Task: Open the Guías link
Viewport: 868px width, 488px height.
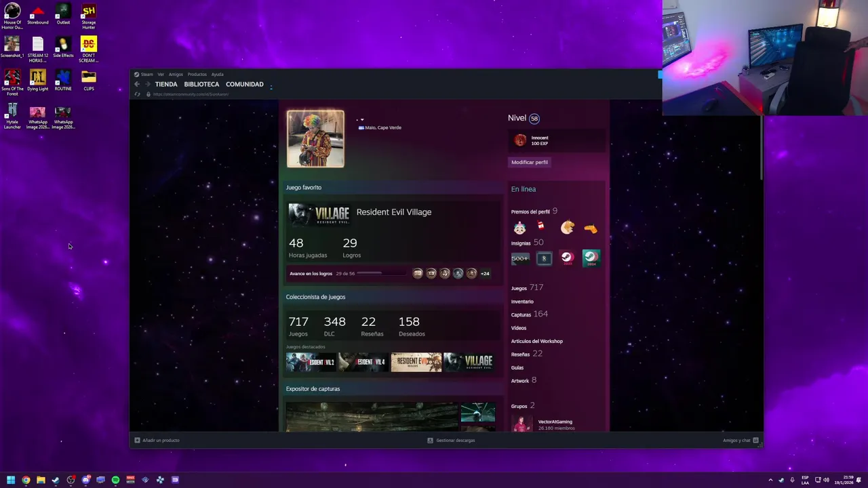Action: click(x=517, y=367)
